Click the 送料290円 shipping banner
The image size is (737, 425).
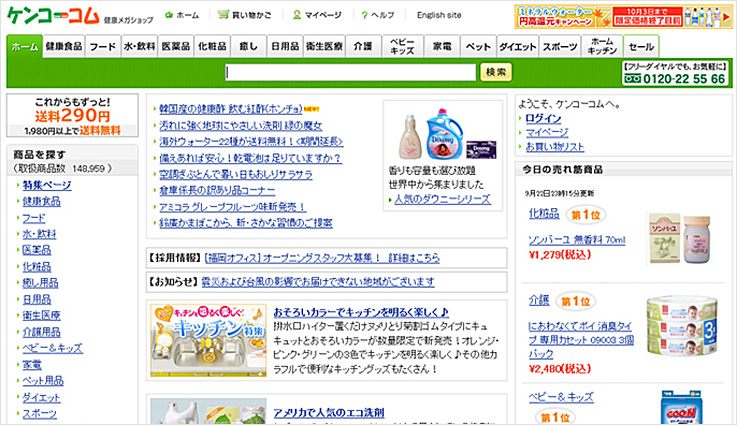[72, 116]
